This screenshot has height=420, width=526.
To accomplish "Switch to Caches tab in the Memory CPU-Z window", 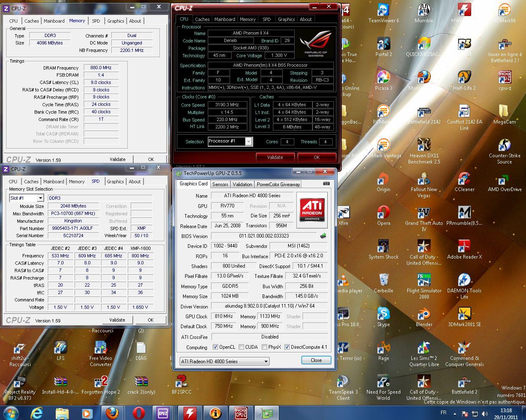I will click(x=31, y=21).
